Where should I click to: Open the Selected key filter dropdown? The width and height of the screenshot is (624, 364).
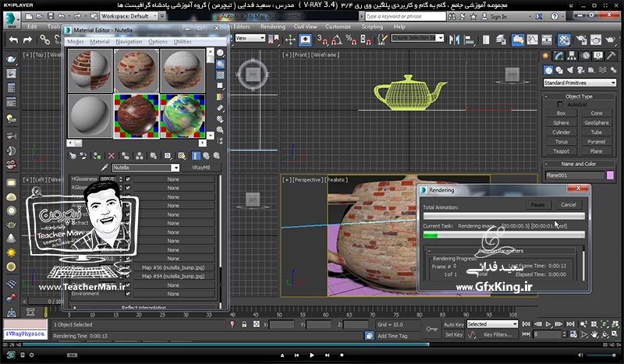tap(492, 324)
